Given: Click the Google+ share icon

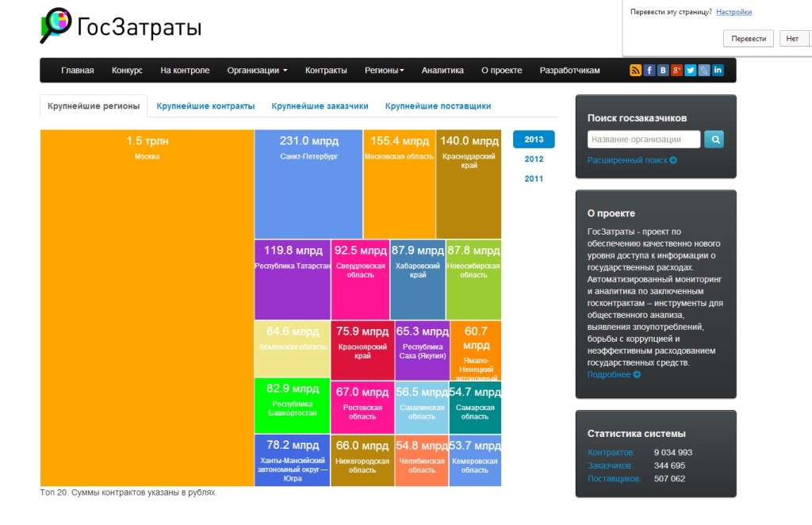Looking at the screenshot, I should click(x=676, y=70).
